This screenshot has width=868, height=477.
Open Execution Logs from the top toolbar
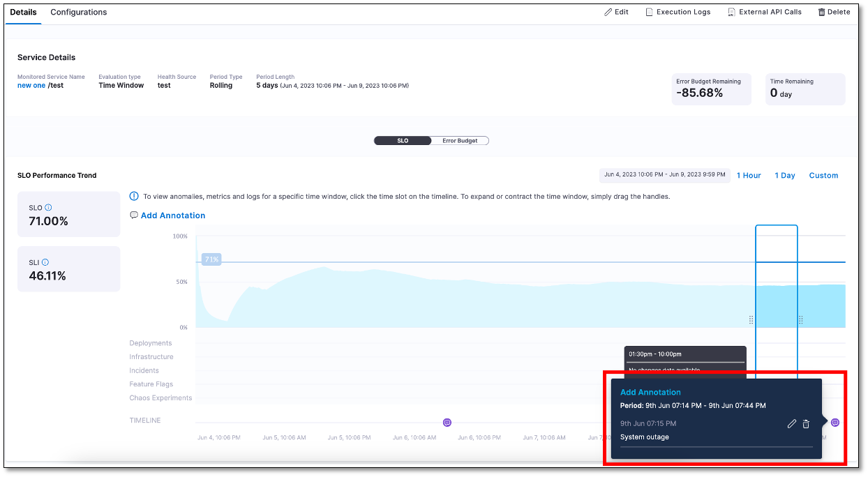[x=649, y=12]
